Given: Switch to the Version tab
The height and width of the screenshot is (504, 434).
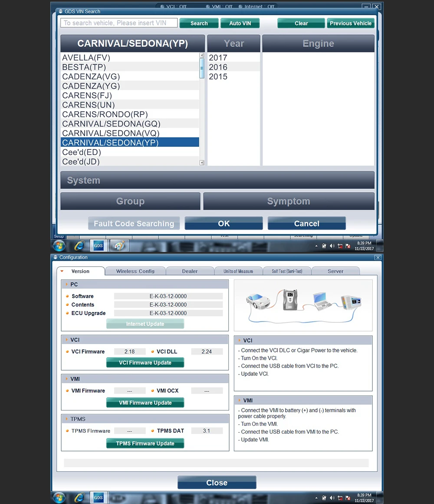Looking at the screenshot, I should tap(81, 271).
